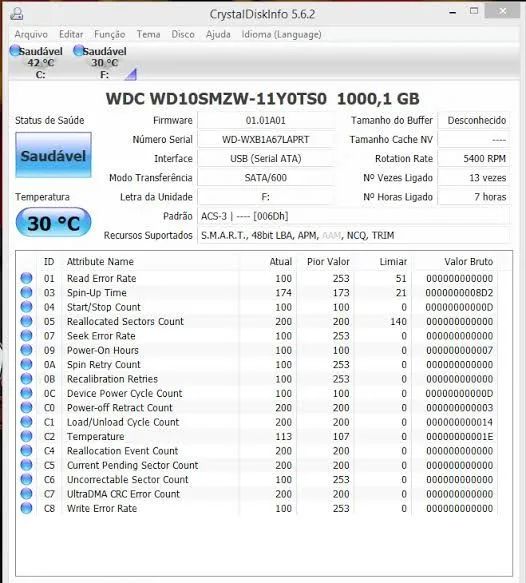Image resolution: width=526 pixels, height=583 pixels.
Task: Click the status orb for Write Error Rate
Action: click(26, 508)
